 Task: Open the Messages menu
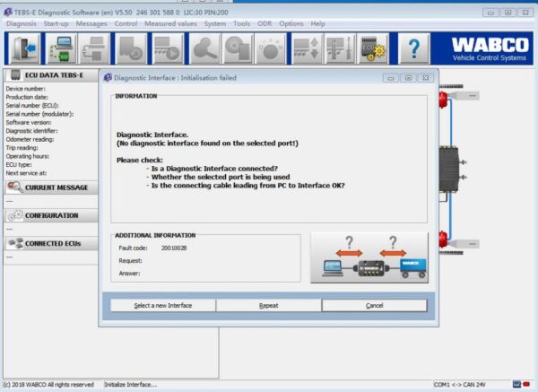(x=91, y=23)
